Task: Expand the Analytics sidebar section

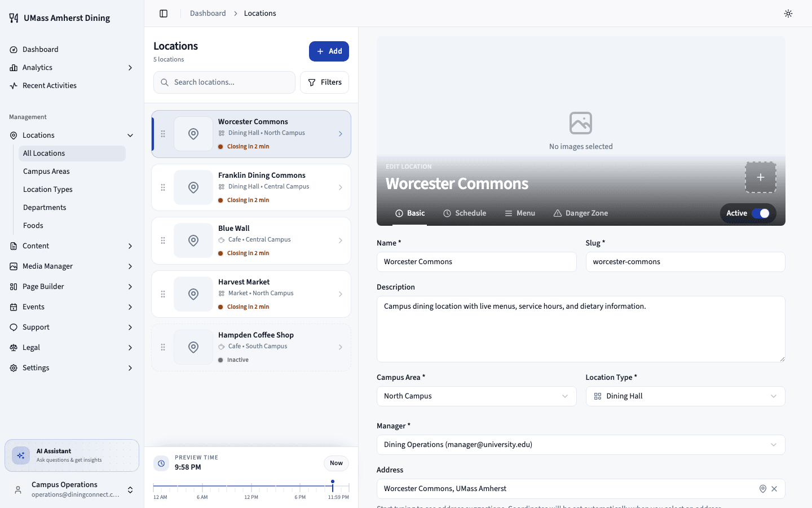Action: pos(72,68)
